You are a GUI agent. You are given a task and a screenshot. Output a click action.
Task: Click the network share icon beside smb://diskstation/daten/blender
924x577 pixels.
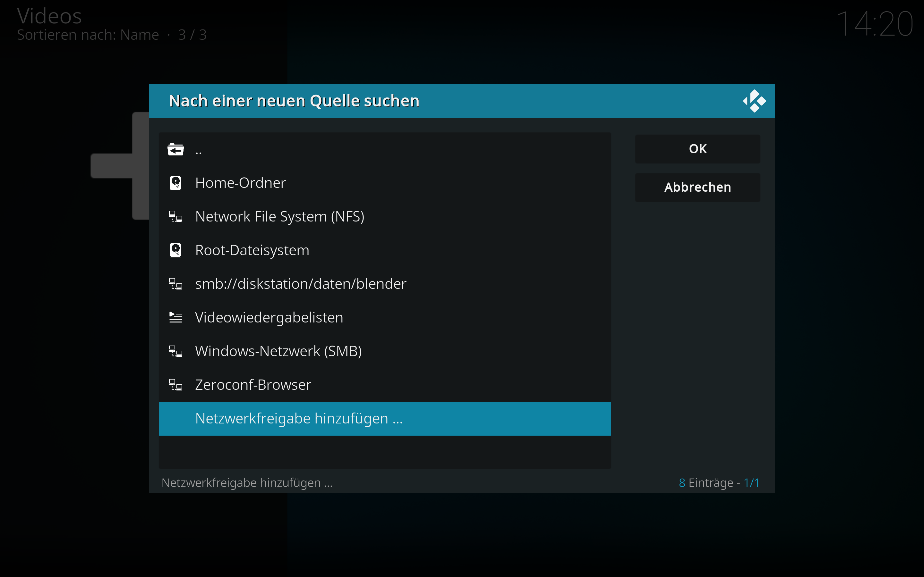point(175,284)
